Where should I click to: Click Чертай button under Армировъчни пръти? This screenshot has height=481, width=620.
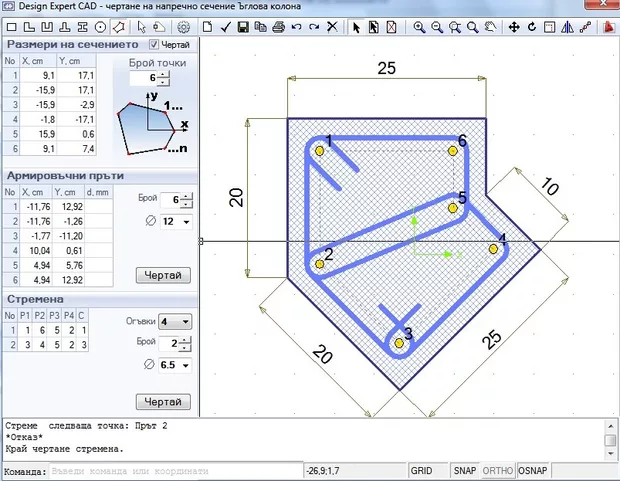tap(162, 275)
